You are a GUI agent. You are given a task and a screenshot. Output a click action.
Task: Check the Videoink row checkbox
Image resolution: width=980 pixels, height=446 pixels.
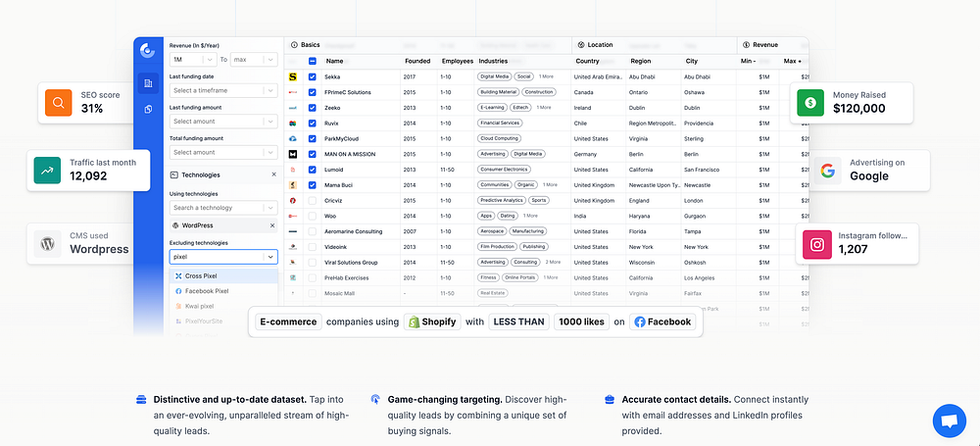pyautogui.click(x=313, y=247)
